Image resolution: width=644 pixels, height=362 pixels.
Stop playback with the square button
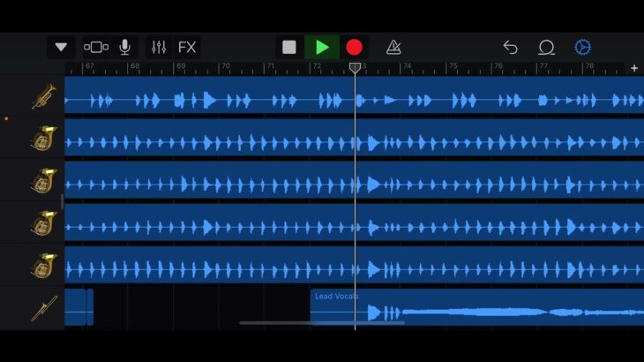point(289,48)
